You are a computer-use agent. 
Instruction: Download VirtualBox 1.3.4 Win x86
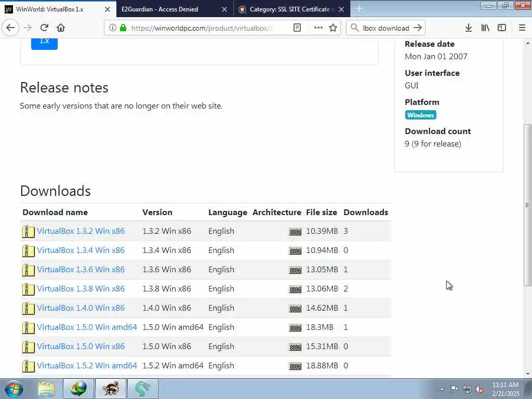[x=81, y=250]
